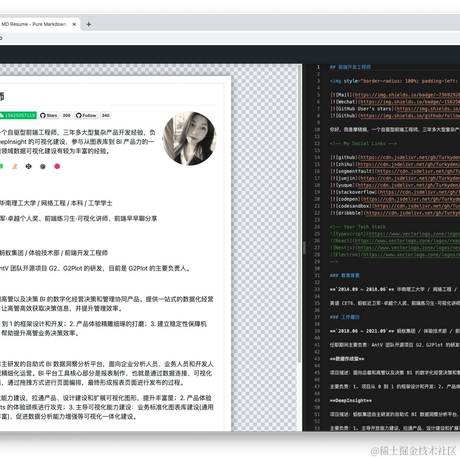Select the MD Resume - Pure Markdown tab
This screenshot has width=460, height=460.
click(34, 24)
